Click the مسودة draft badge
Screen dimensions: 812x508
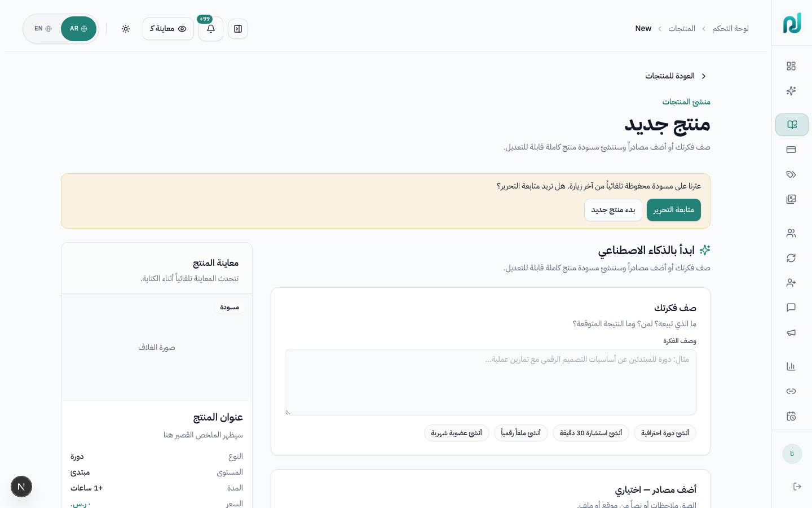click(230, 307)
